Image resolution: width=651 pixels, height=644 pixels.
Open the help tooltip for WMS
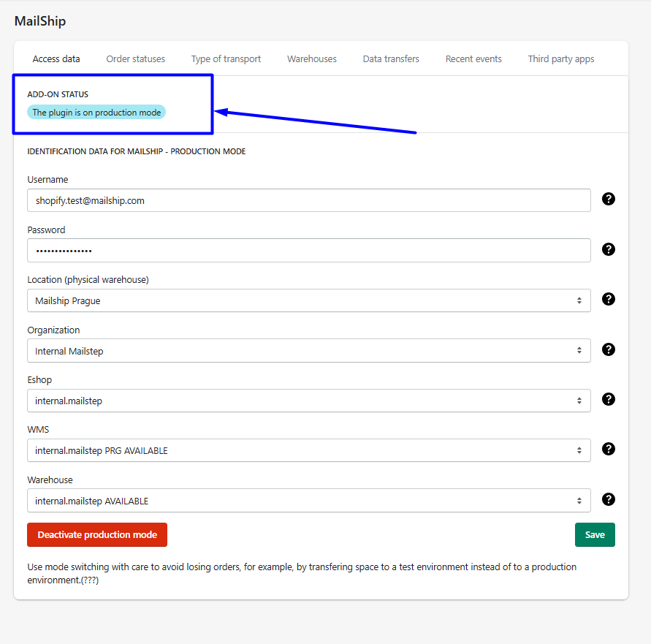608,450
